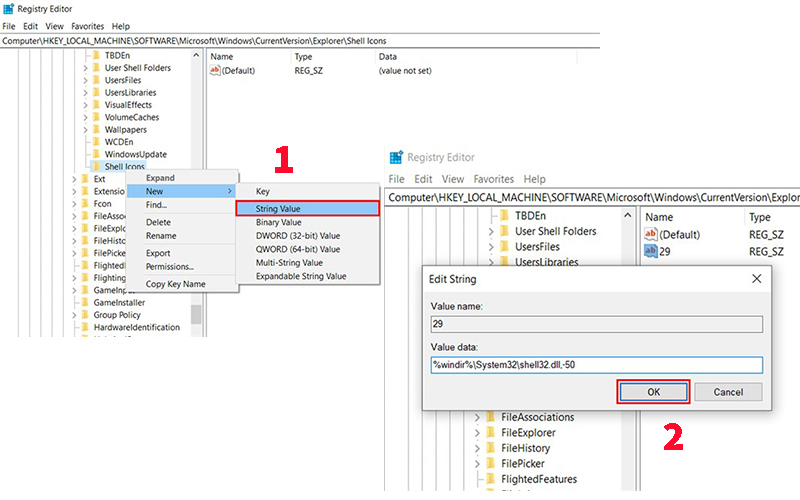Viewport: 800px width, 500px height.
Task: Open View menu in right Registry Editor
Action: tap(453, 179)
